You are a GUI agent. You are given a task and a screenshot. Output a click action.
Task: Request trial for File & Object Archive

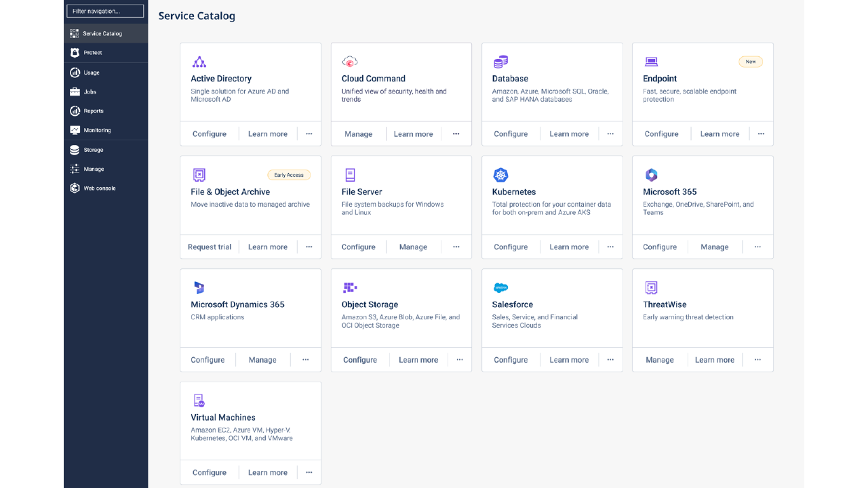(210, 247)
